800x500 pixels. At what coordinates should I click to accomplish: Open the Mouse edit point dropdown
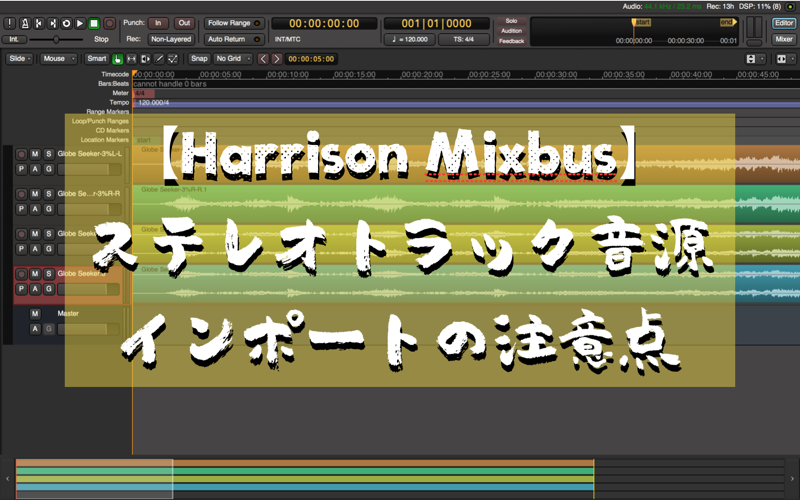coord(58,59)
